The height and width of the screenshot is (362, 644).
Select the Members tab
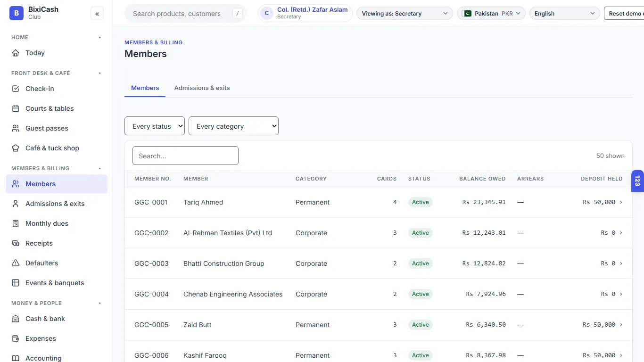click(x=145, y=88)
